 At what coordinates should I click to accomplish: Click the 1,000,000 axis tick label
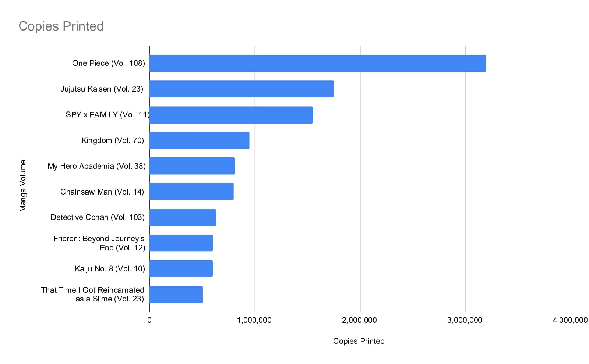pyautogui.click(x=254, y=320)
